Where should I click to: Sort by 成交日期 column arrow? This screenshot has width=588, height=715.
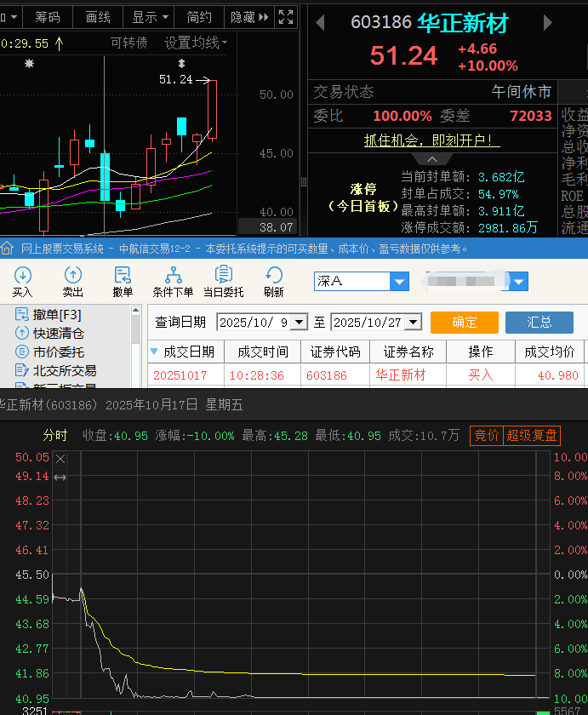(x=154, y=352)
